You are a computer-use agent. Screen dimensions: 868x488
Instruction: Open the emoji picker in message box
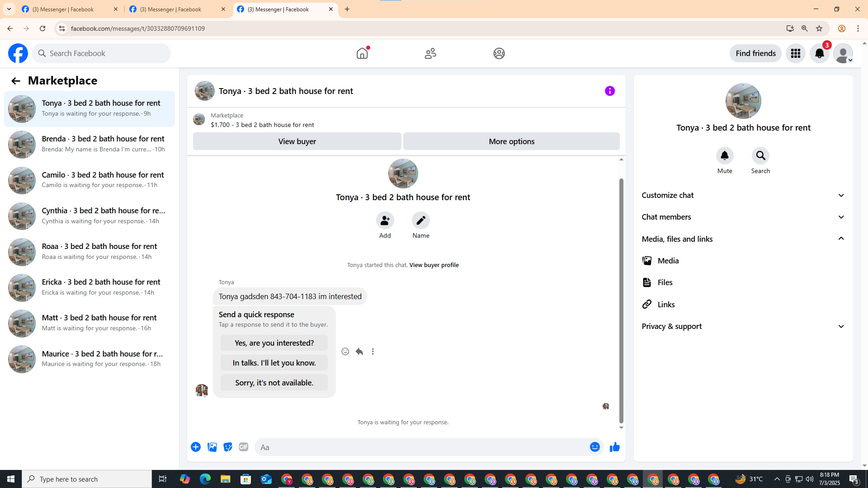(594, 447)
